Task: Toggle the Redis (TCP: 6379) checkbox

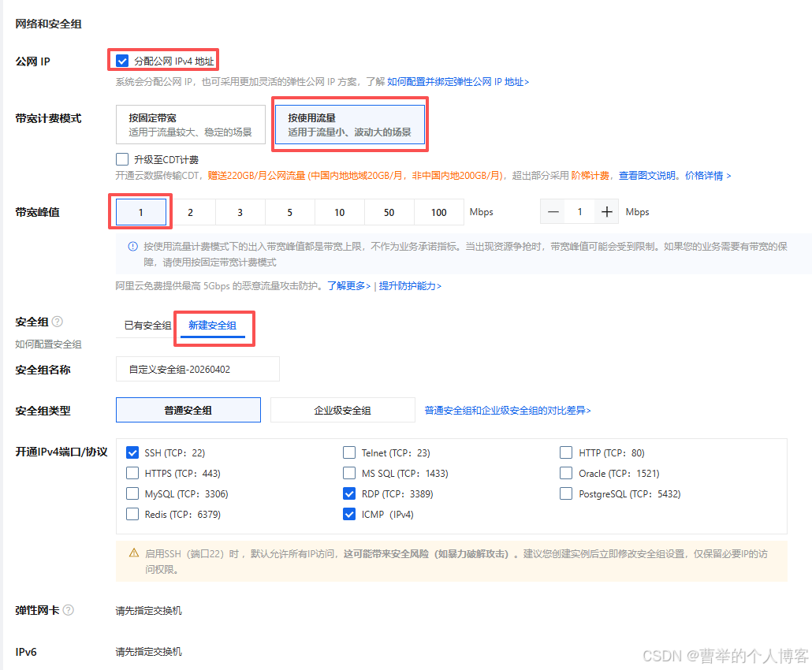Action: click(x=132, y=514)
